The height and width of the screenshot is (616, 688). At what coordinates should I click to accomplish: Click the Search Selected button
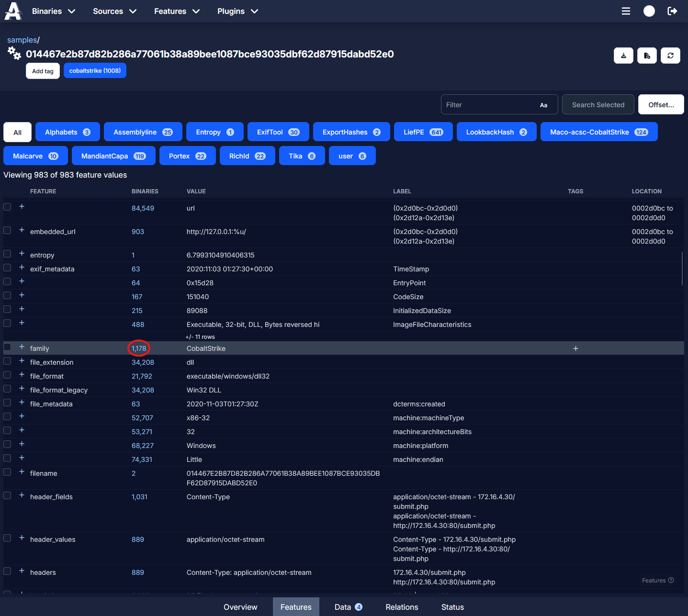(x=598, y=104)
